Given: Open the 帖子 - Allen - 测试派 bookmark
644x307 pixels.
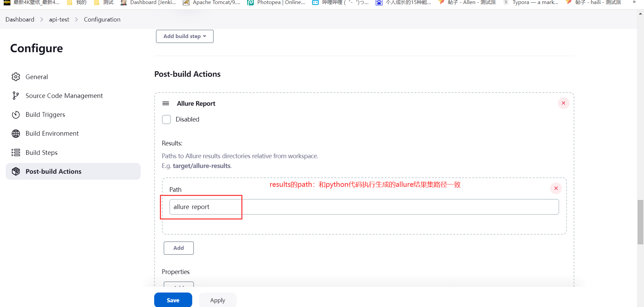Looking at the screenshot, I should (467, 3).
